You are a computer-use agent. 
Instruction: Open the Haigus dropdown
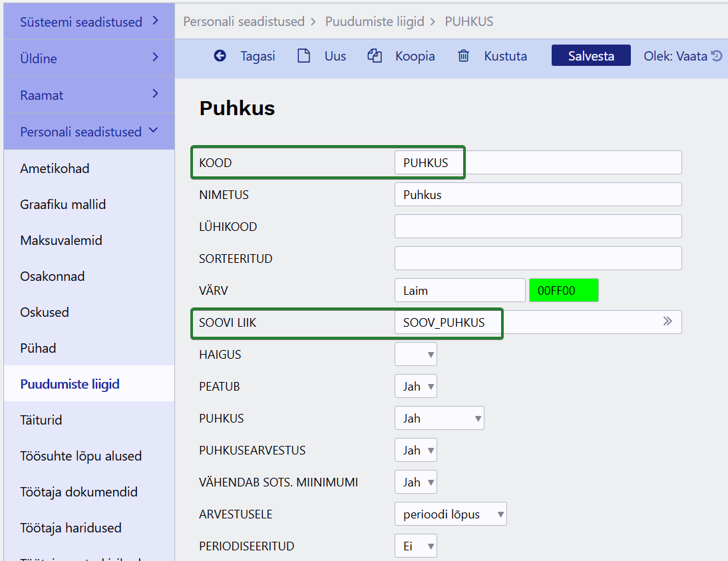click(x=416, y=355)
